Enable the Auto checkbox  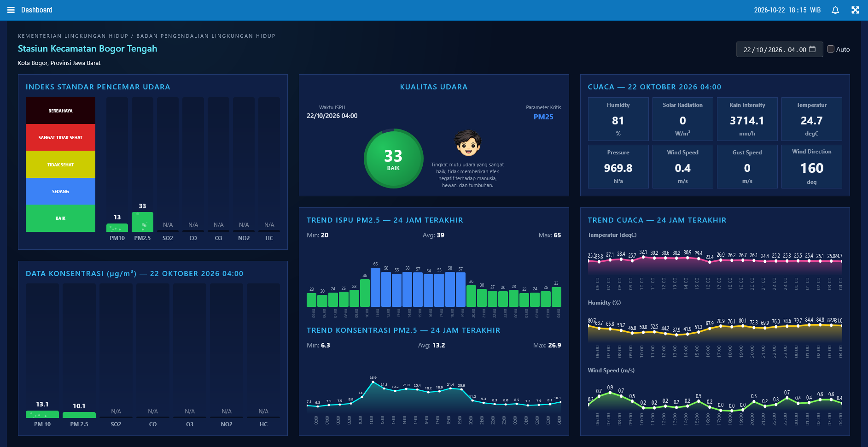tap(831, 49)
